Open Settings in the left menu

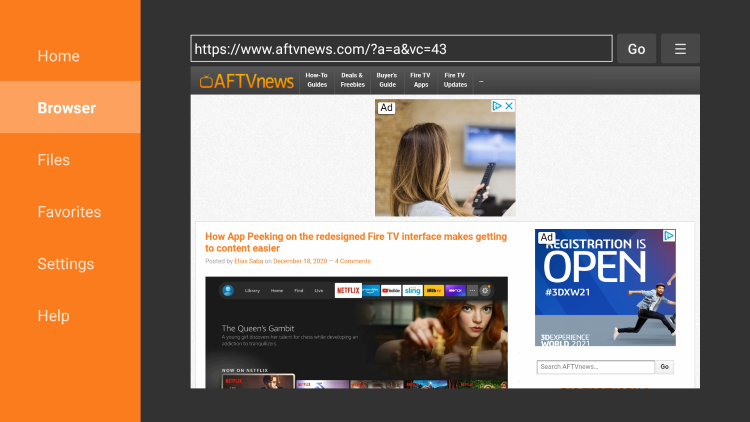[66, 264]
